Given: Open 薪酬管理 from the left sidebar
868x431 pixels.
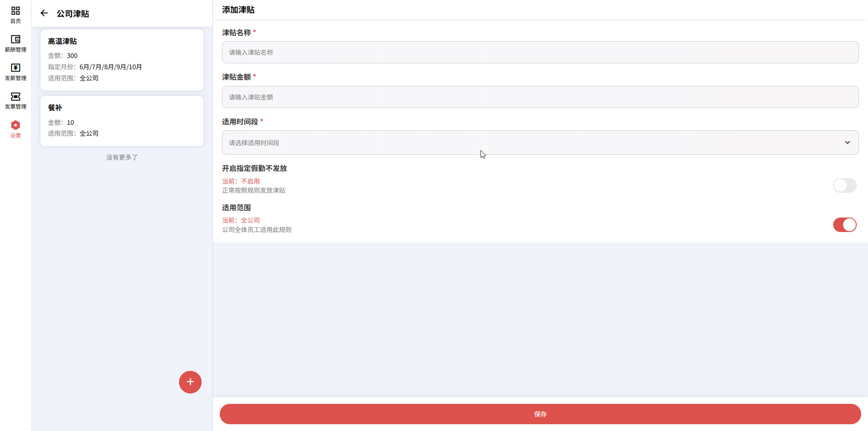Looking at the screenshot, I should [15, 43].
